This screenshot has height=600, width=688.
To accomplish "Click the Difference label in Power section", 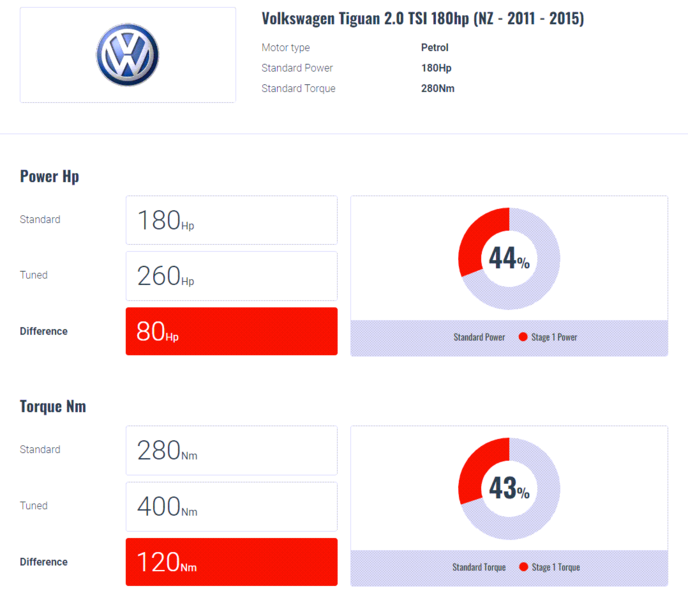I will (x=43, y=331).
